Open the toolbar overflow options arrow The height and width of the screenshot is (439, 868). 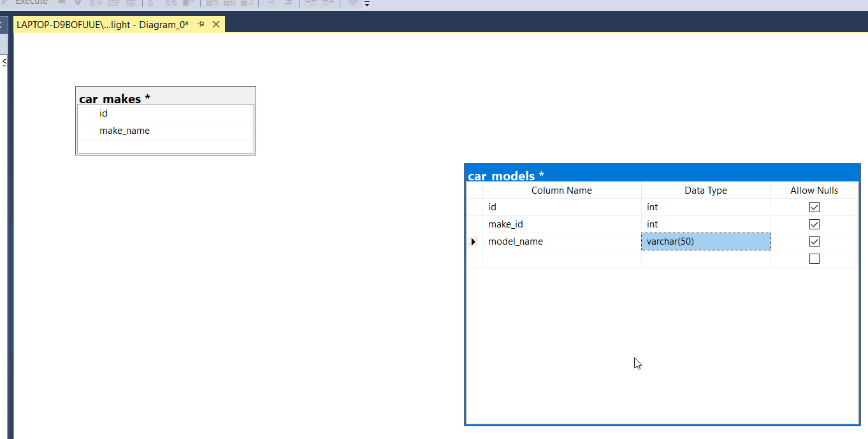point(367,4)
